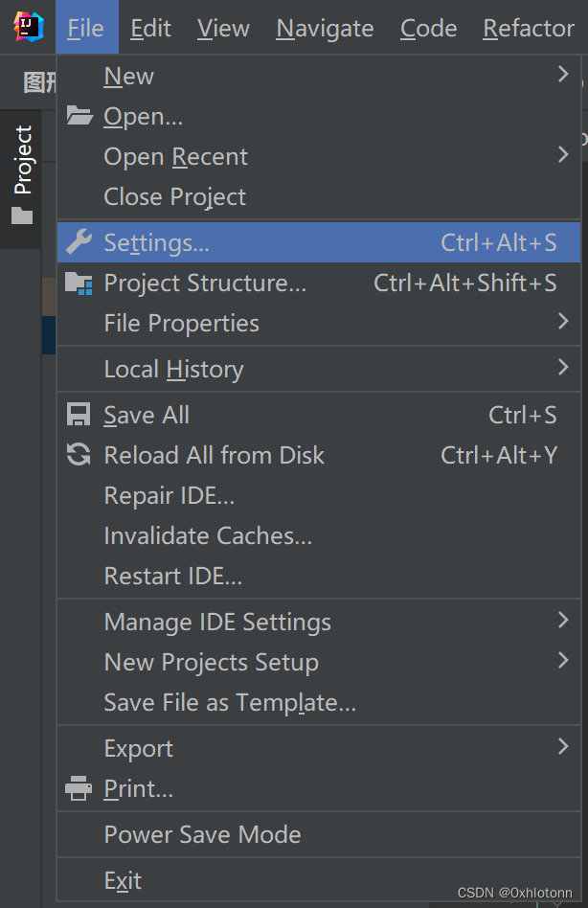The width and height of the screenshot is (588, 908).
Task: Click the Project tool window folder icon
Action: (x=22, y=216)
